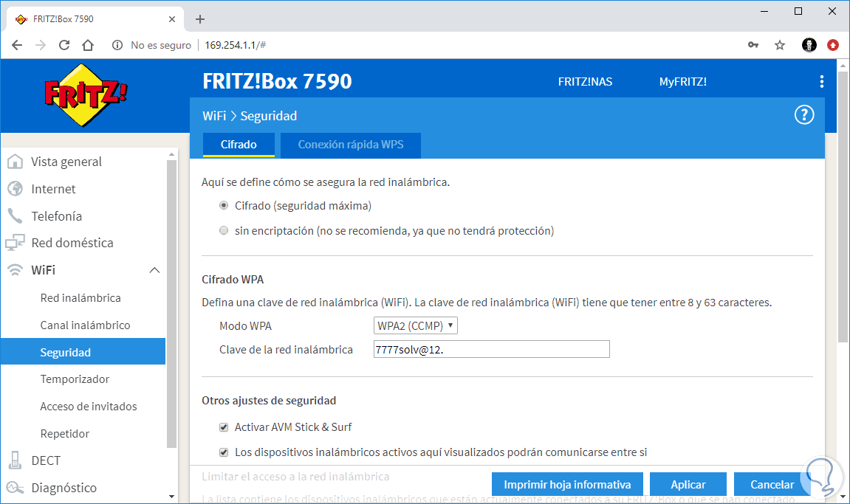Screen dimensions: 850x504
Task: Click the sidebar menu scrollbar thumb
Action: tap(172, 303)
